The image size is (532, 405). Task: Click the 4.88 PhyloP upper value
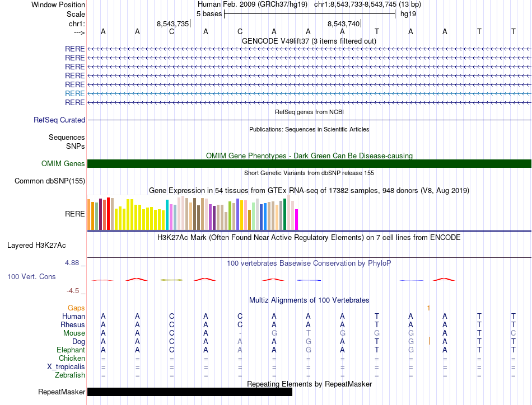[x=72, y=263]
